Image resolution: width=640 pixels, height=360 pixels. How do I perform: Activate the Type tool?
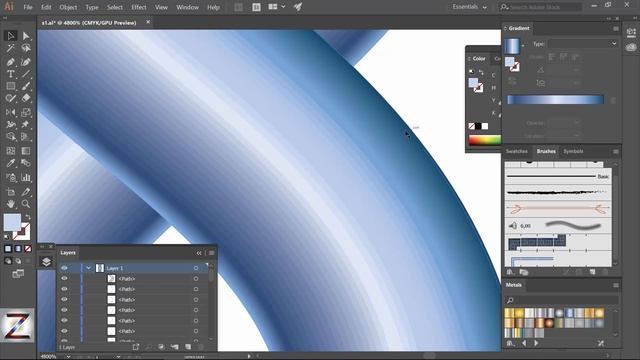[x=11, y=74]
